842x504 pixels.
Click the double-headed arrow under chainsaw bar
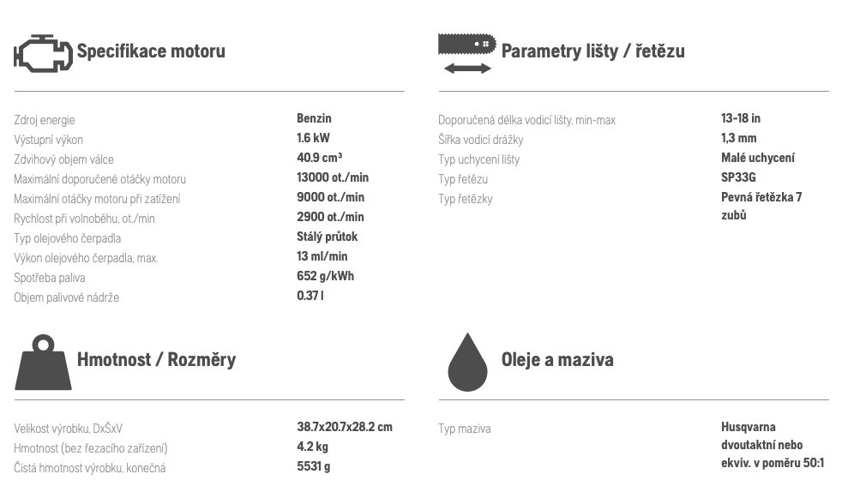click(467, 69)
